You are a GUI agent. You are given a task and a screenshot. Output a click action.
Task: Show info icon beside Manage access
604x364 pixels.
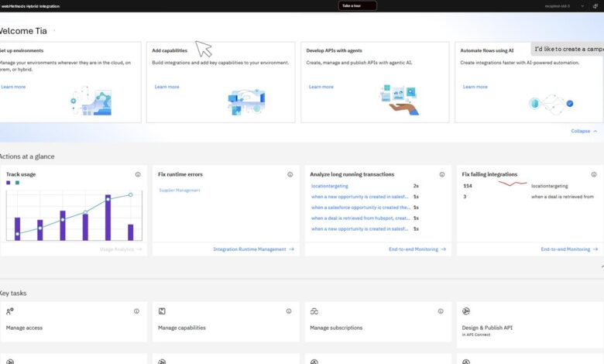(136, 311)
